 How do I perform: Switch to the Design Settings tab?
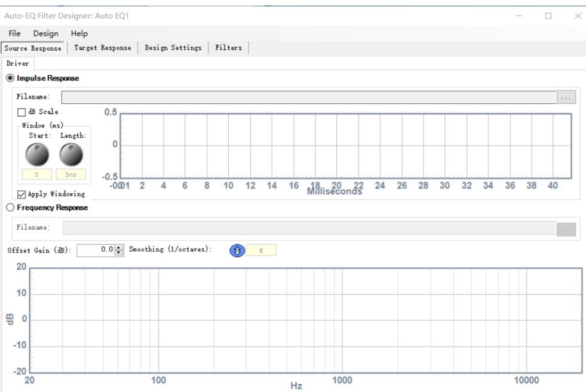pos(173,48)
